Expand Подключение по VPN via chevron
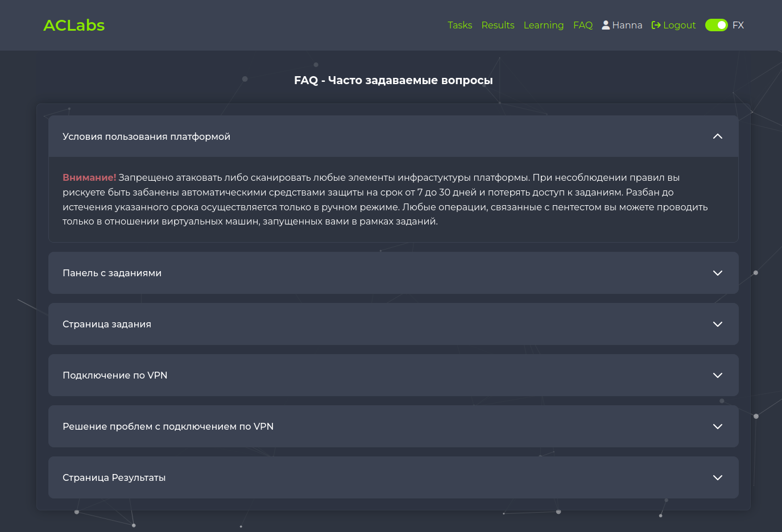This screenshot has height=532, width=782. click(x=717, y=375)
